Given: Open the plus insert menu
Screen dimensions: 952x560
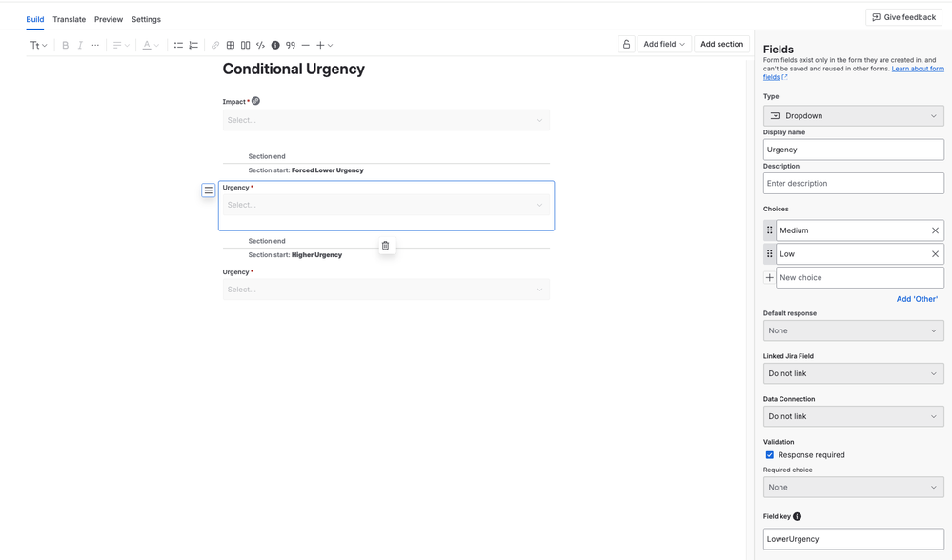Looking at the screenshot, I should [324, 45].
